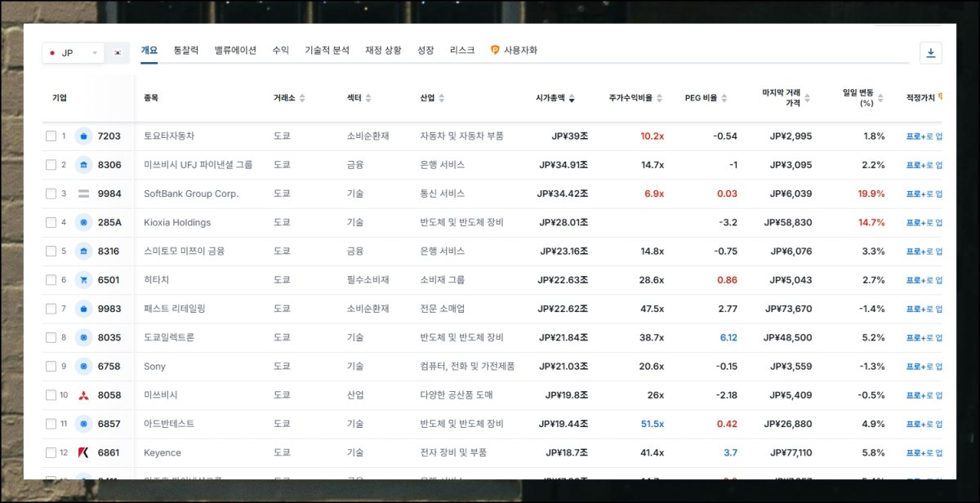The width and height of the screenshot is (980, 503).
Task: Click the chip icon beside 8035
Action: click(x=83, y=337)
